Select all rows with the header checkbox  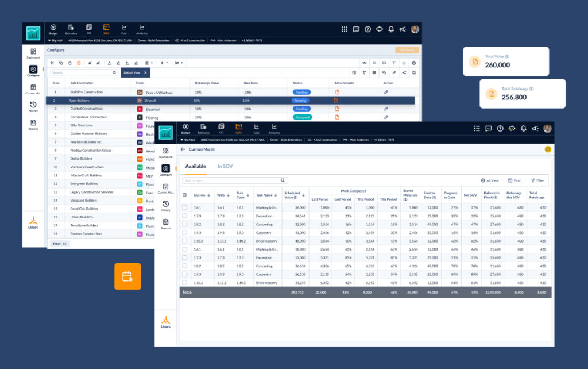pyautogui.click(x=184, y=194)
